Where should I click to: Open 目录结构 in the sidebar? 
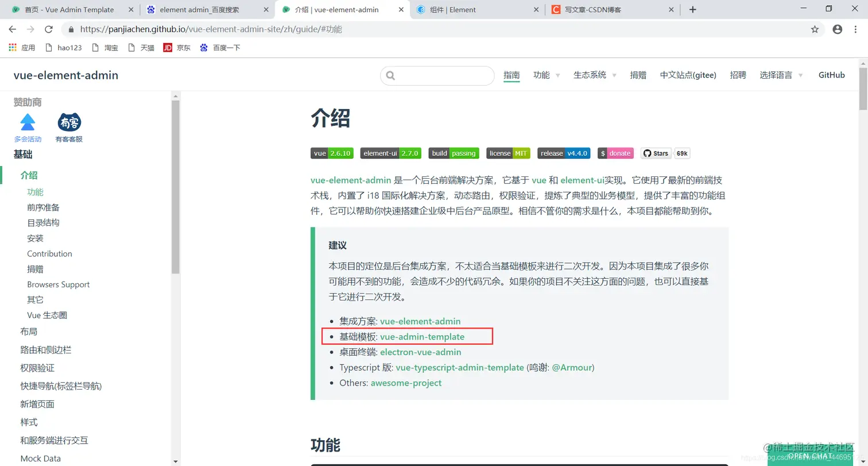pyautogui.click(x=43, y=223)
